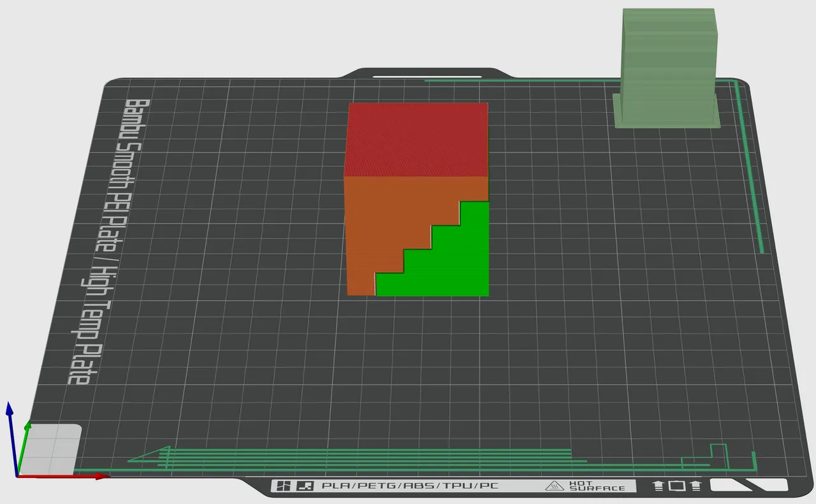This screenshot has width=816, height=504.
Task: Click the Bambu Lab logo on the plate
Action: 284,486
